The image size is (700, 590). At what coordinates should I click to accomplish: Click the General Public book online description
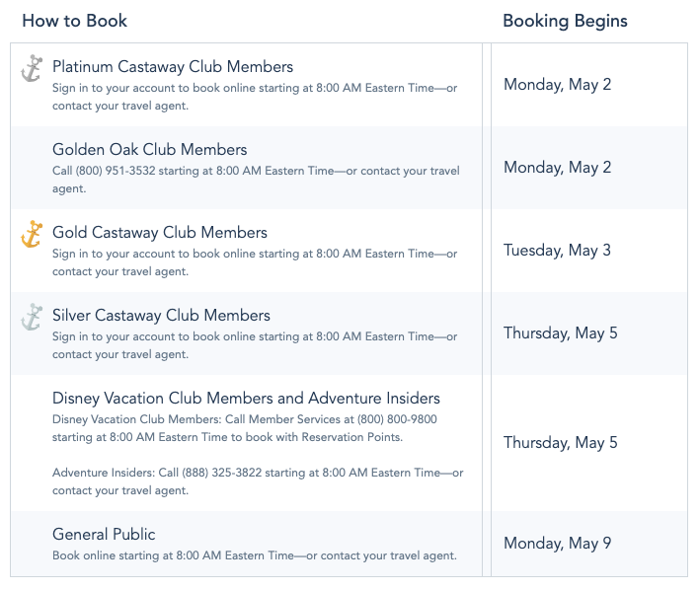coord(255,555)
